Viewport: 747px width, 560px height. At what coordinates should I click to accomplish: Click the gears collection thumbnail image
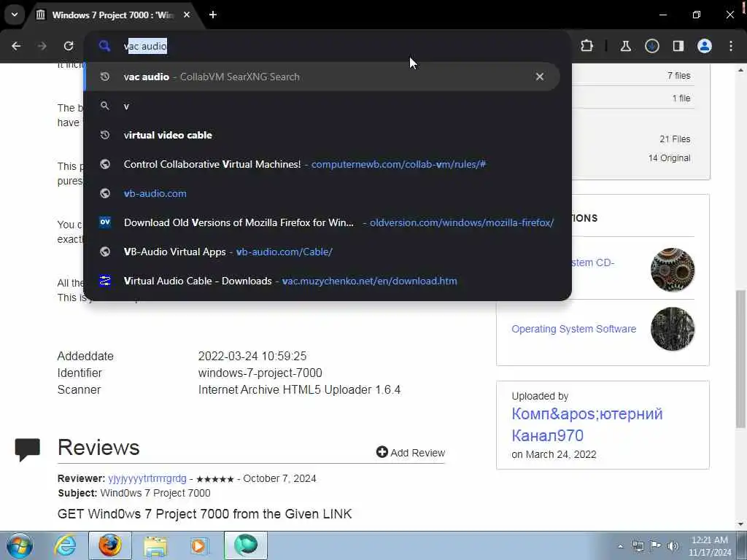(x=672, y=270)
